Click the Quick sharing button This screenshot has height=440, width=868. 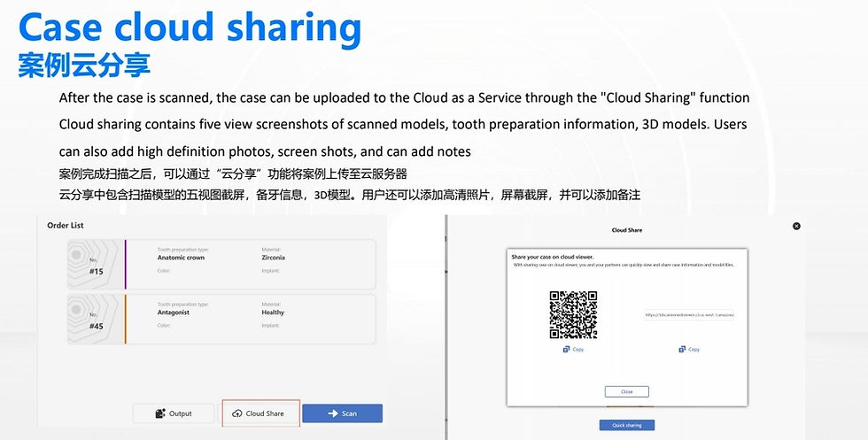pyautogui.click(x=627, y=425)
